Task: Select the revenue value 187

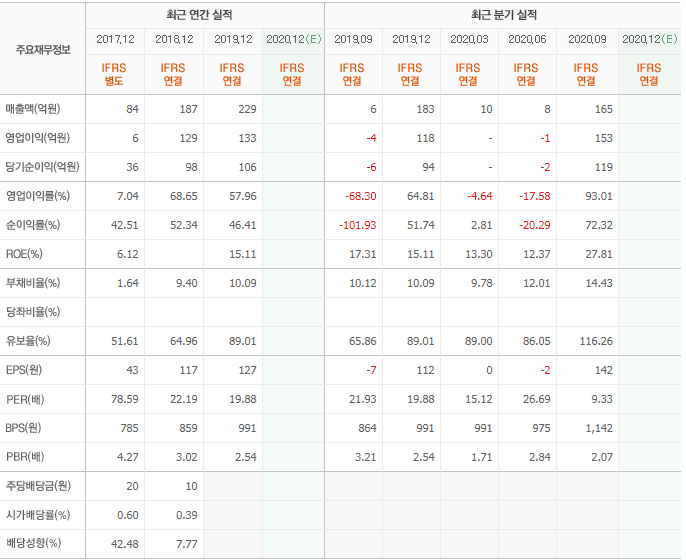Action: click(188, 109)
